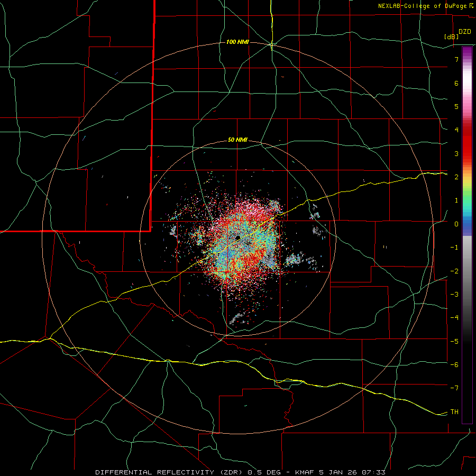Click the "100 NMI" range ring label
Image resolution: width=476 pixels, height=476 pixels.
(237, 42)
